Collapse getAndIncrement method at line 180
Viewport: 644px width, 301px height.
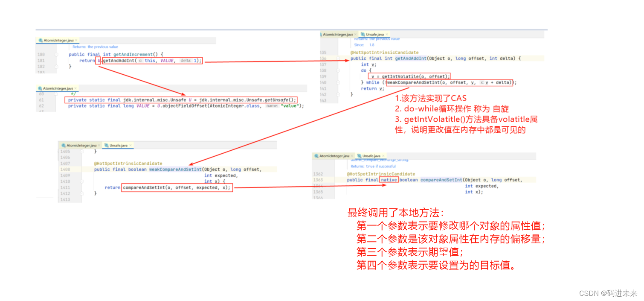coord(56,55)
